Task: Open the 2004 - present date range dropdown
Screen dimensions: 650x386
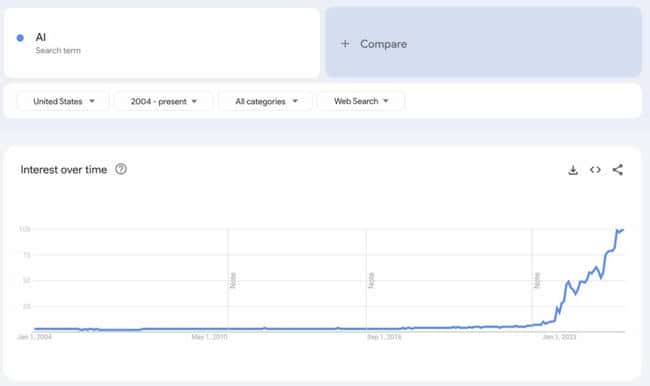Action: tap(164, 101)
